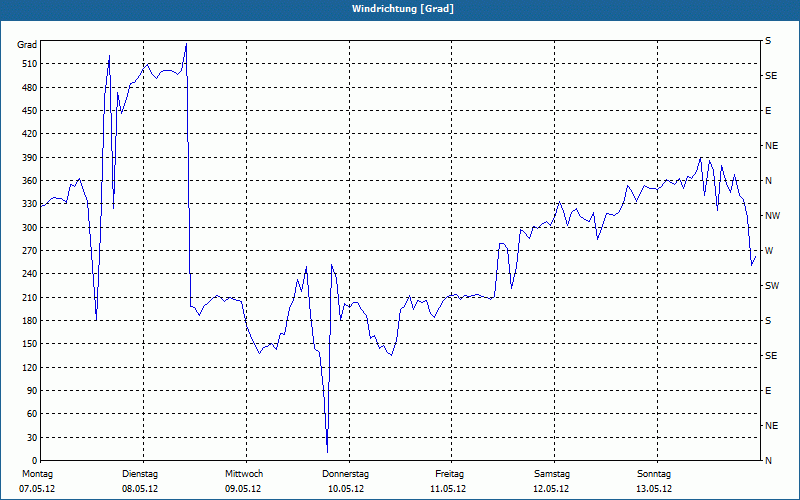Select the 'Samstag' day label
The width and height of the screenshot is (800, 500).
point(552,474)
